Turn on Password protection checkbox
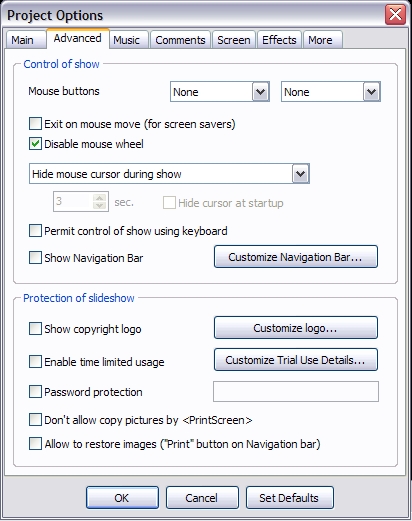The height and width of the screenshot is (521, 412). [x=35, y=392]
